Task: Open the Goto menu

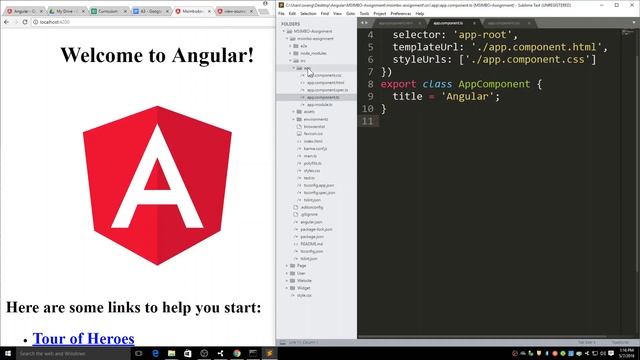Action: 350,13
